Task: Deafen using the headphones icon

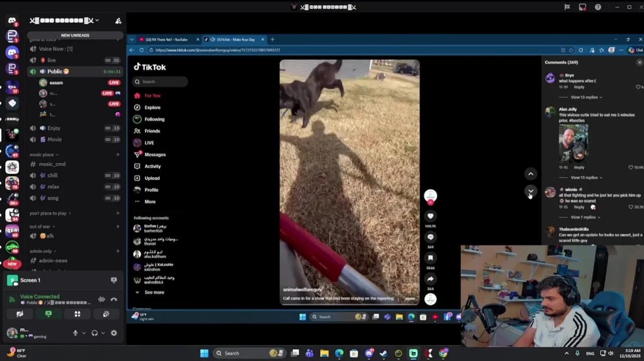Action: point(94,333)
